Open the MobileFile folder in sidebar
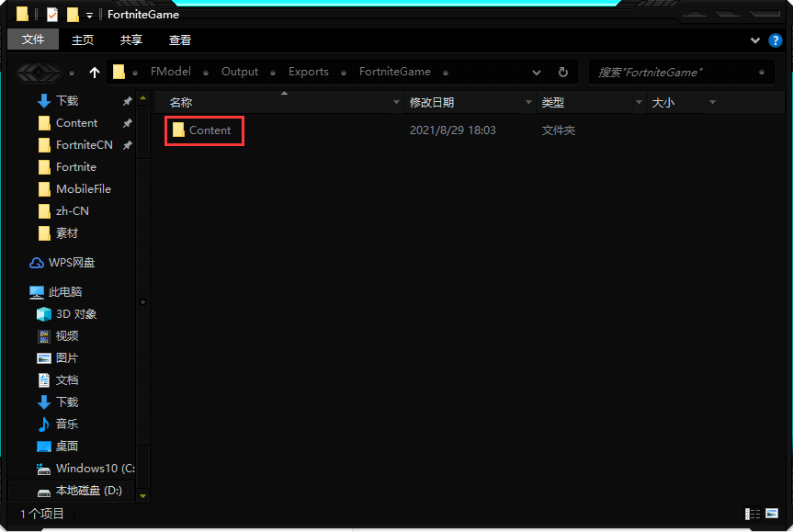 [84, 189]
